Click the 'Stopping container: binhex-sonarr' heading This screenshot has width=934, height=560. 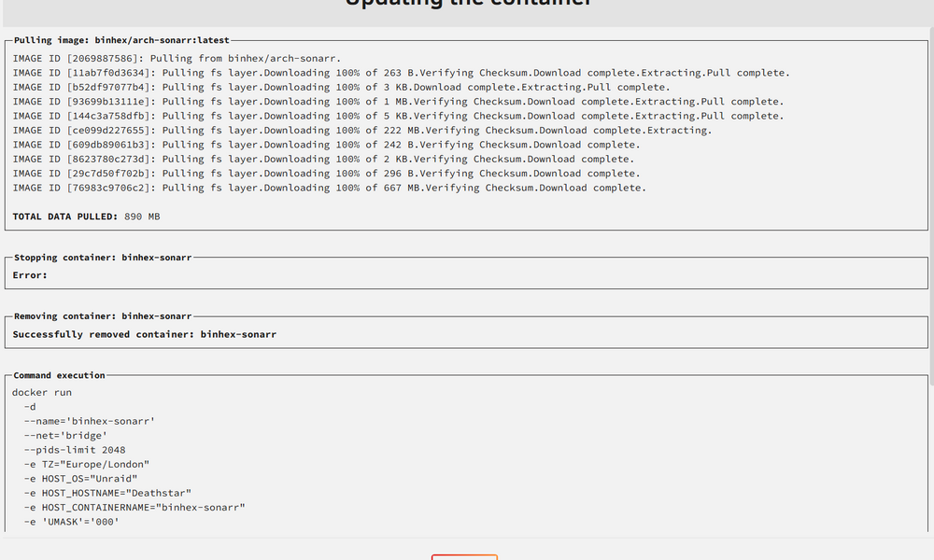[103, 257]
